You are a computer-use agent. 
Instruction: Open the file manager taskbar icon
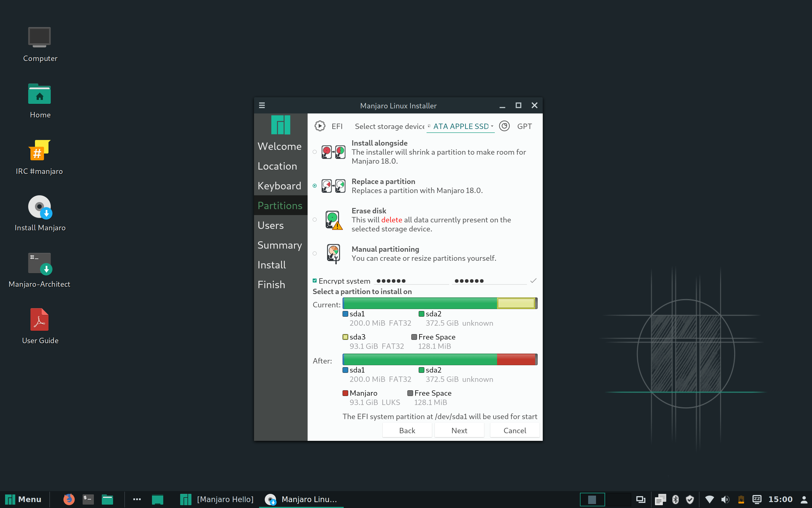tap(107, 499)
